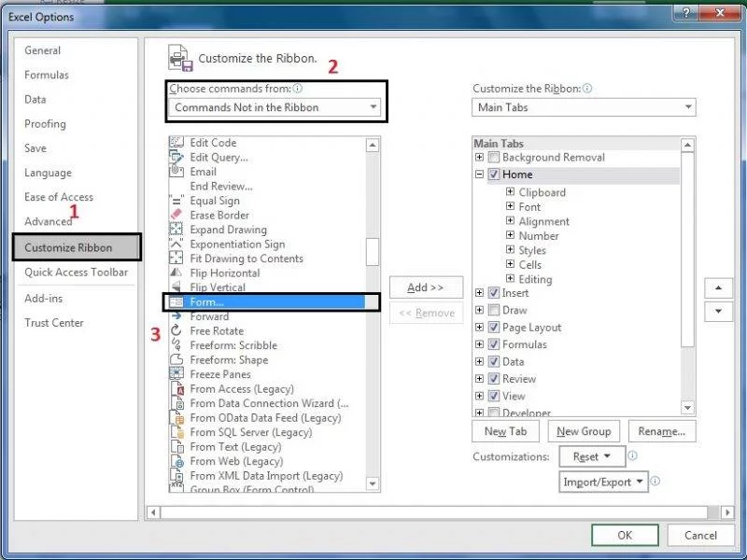Screen dimensions: 747x560
Task: Click the horizontal scrollbar right arrow
Action: point(727,512)
